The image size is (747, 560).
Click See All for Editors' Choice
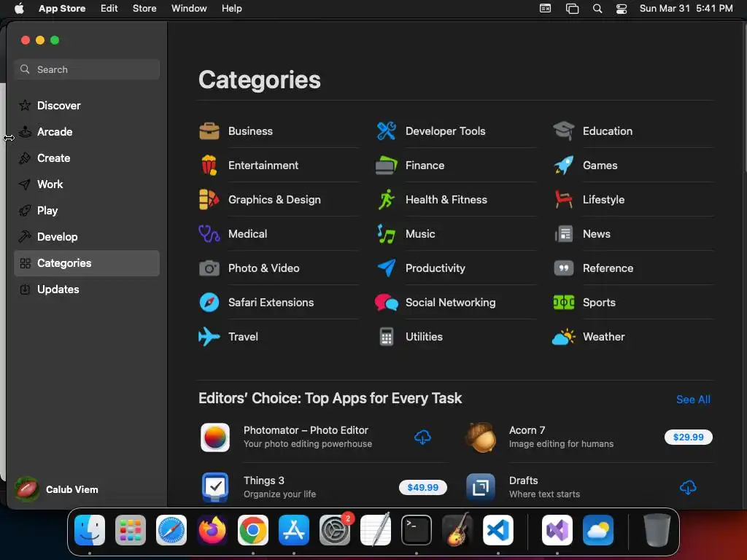tap(693, 400)
